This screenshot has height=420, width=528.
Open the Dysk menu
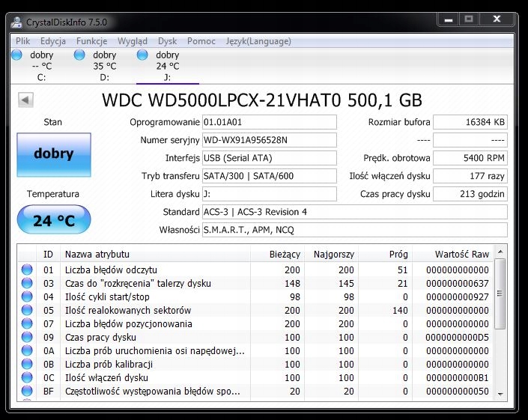pyautogui.click(x=167, y=41)
